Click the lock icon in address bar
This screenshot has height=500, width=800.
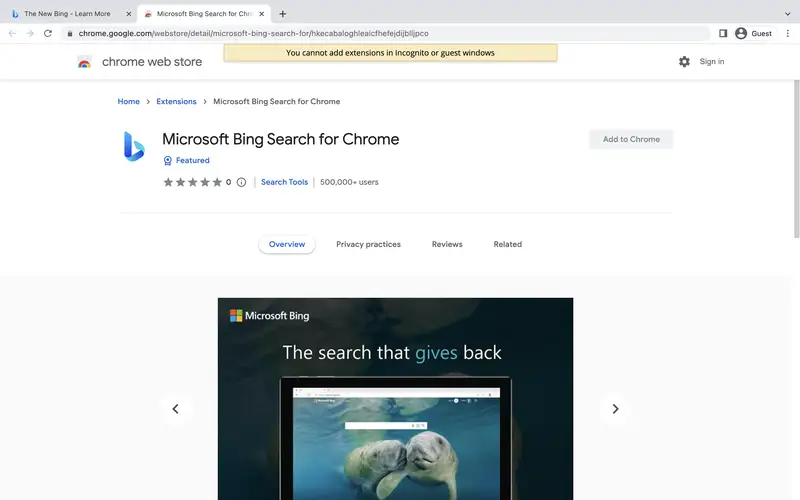[x=70, y=33]
